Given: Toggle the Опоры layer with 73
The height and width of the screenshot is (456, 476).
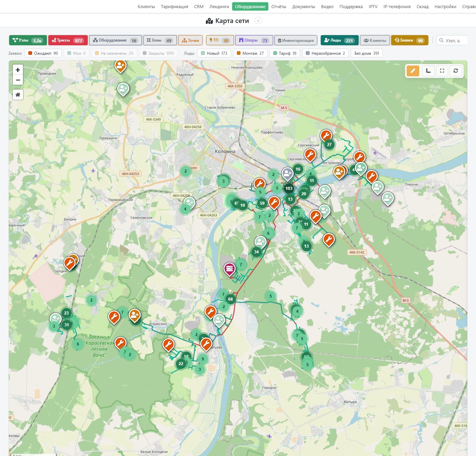Looking at the screenshot, I should pos(254,40).
